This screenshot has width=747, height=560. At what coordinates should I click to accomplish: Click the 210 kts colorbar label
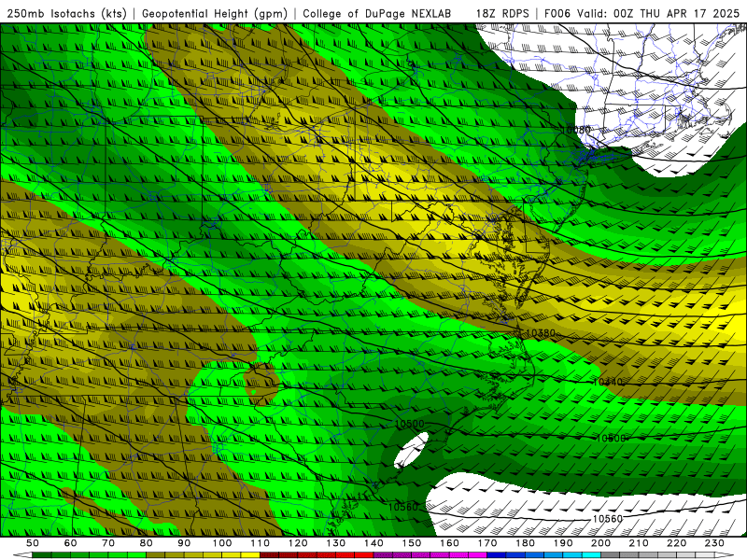pyautogui.click(x=639, y=543)
